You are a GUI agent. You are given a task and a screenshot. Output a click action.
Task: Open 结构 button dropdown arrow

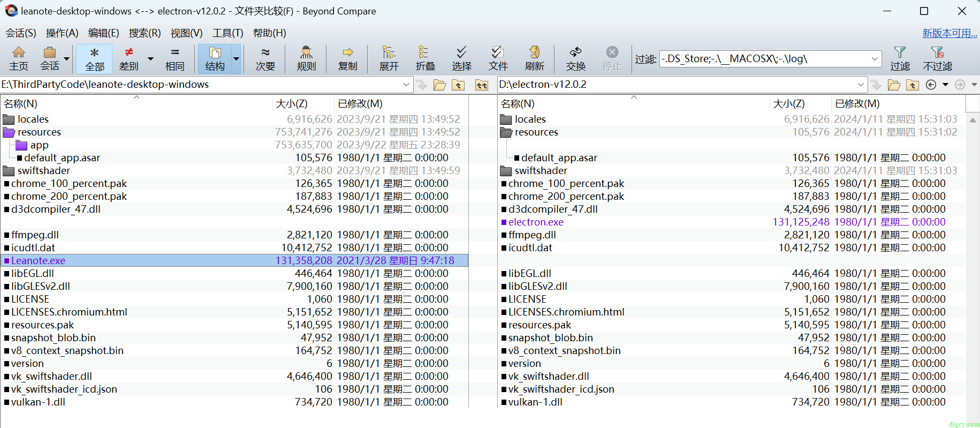236,59
